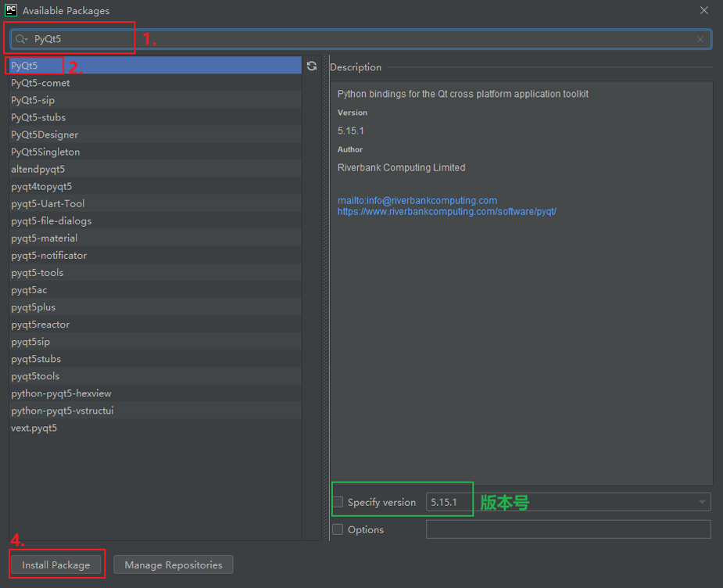Select altendpyqt5 package
This screenshot has width=723, height=588.
pyautogui.click(x=156, y=169)
